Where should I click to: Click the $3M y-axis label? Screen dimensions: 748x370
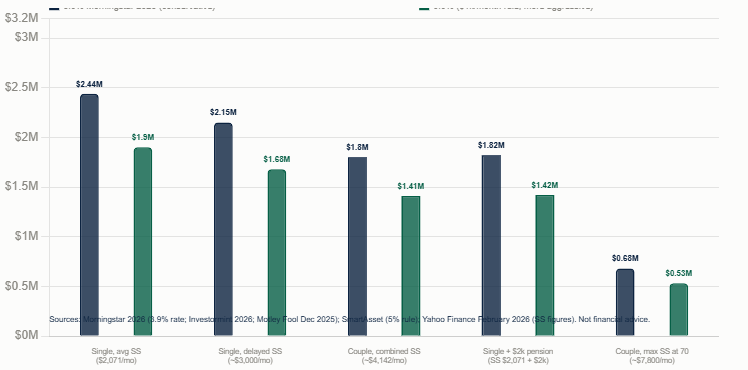[x=27, y=37]
